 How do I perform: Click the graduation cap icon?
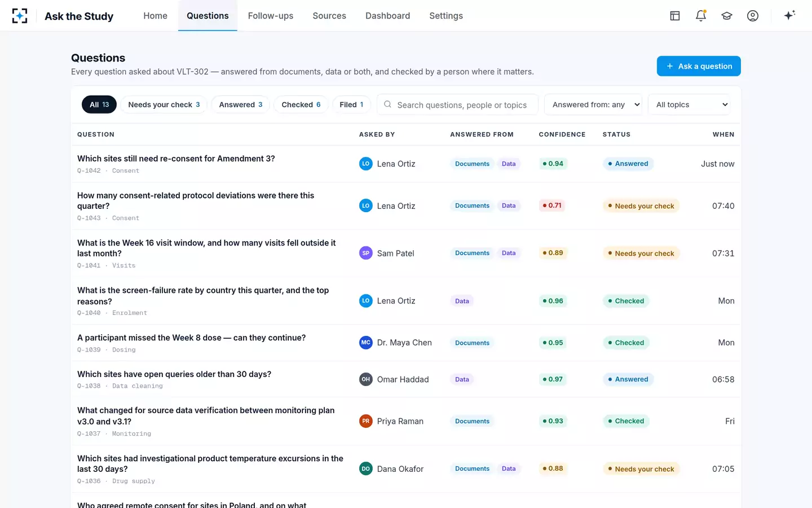(x=727, y=16)
